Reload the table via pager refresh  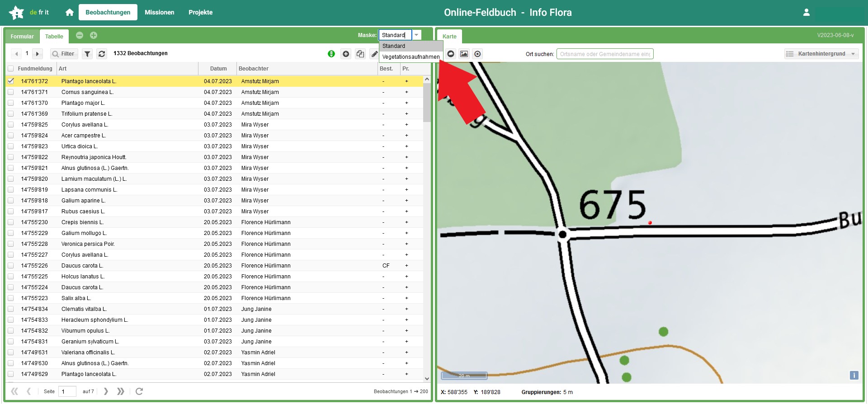coord(139,391)
